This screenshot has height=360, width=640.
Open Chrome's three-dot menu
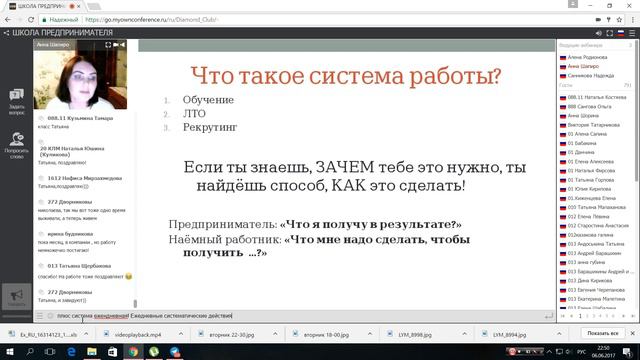pyautogui.click(x=633, y=20)
